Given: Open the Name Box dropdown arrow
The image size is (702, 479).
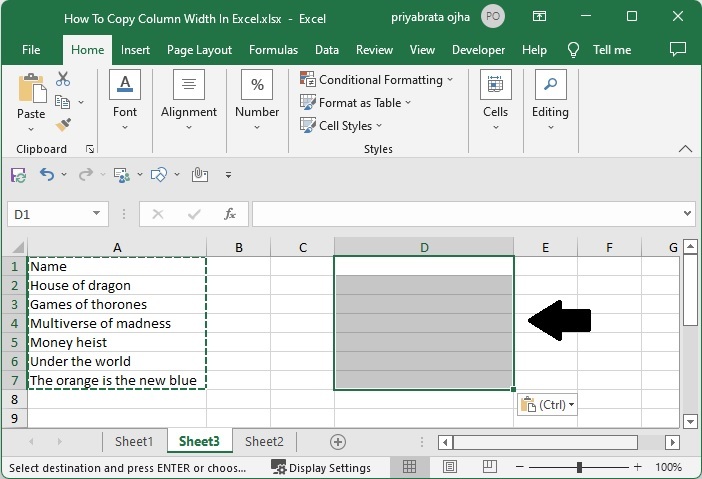Looking at the screenshot, I should tap(97, 214).
